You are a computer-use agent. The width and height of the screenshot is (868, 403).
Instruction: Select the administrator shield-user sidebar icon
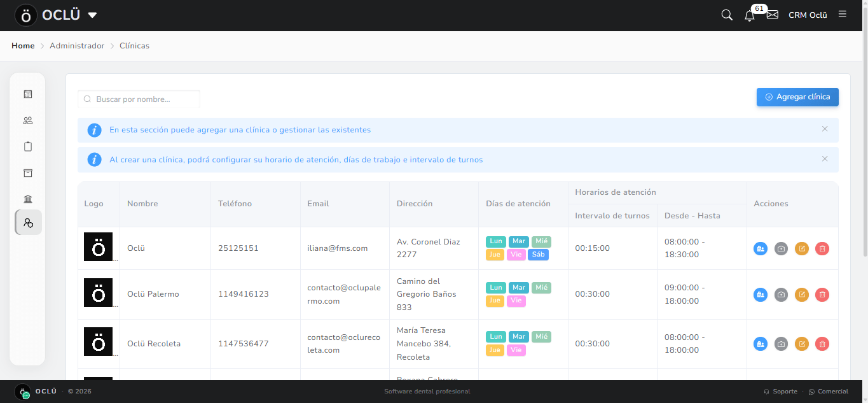point(28,223)
